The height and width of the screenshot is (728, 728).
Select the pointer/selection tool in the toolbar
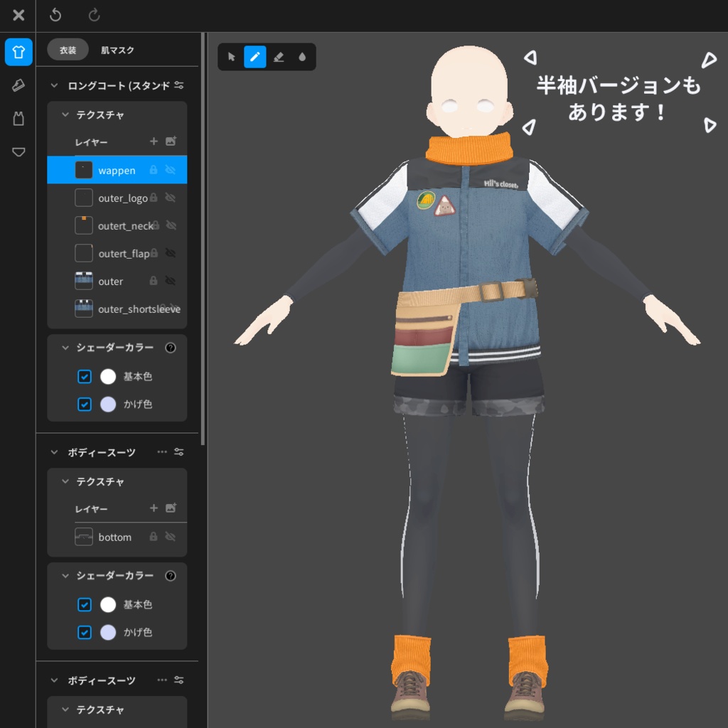pyautogui.click(x=231, y=57)
